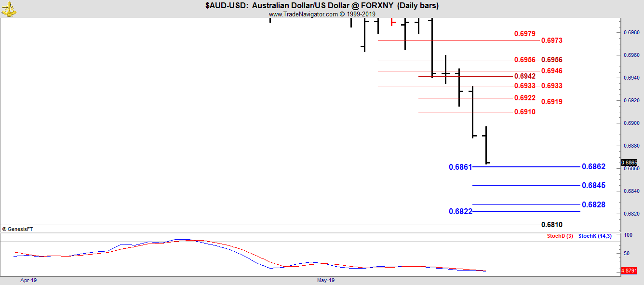Select the red 0.6979 resistance label
Screen dimensions: 644x285
tap(524, 34)
